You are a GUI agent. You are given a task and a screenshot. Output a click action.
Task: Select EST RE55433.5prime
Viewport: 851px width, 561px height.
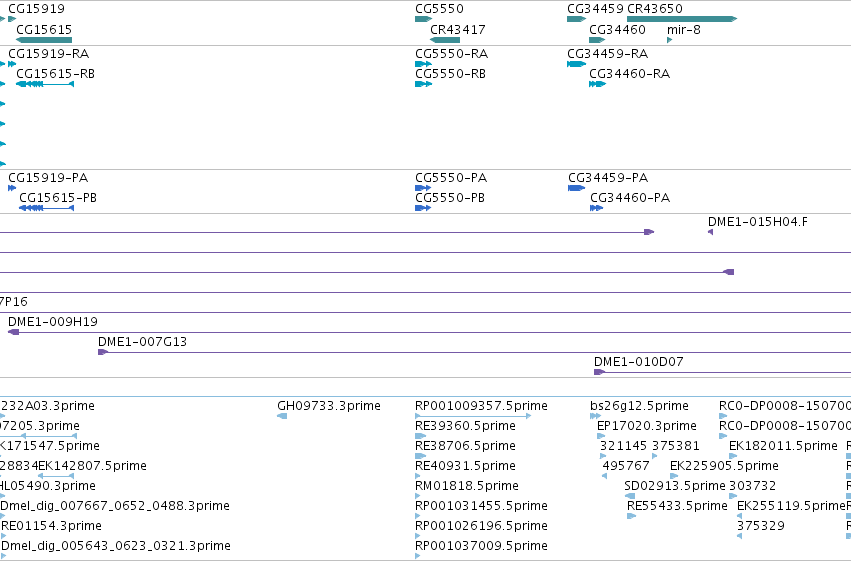631,516
